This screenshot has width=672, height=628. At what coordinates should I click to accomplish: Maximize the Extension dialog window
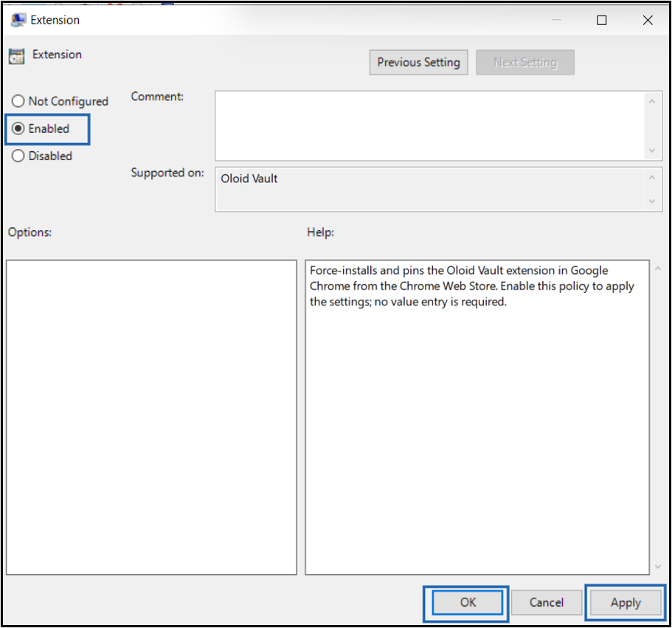(x=602, y=20)
